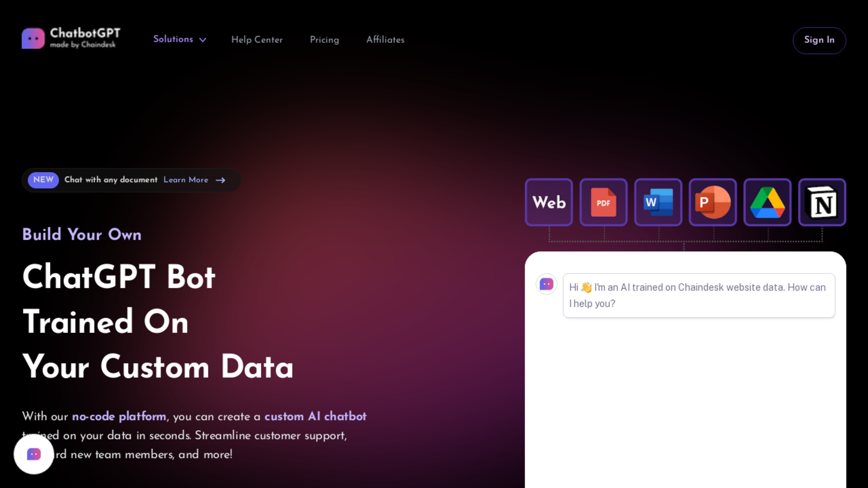This screenshot has width=868, height=488.
Task: Click the NEW badge pill
Action: click(x=43, y=180)
